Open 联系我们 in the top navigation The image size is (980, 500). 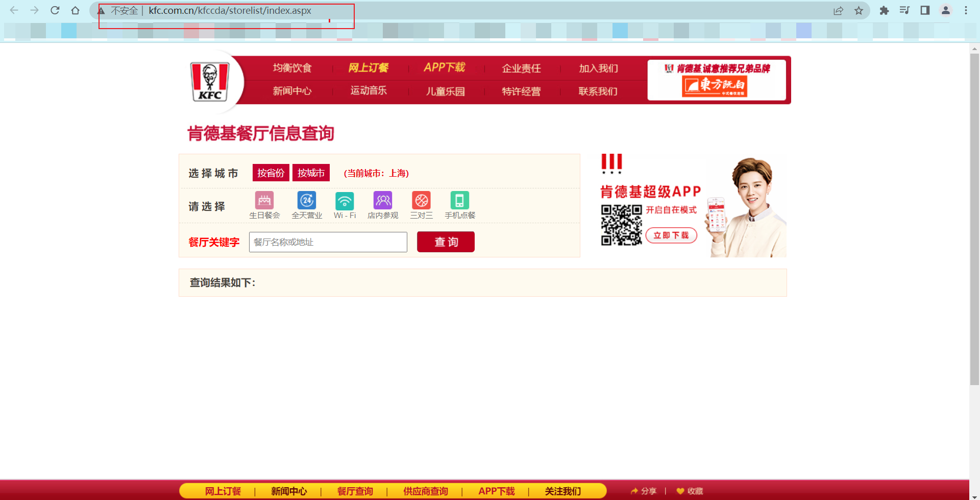[598, 91]
